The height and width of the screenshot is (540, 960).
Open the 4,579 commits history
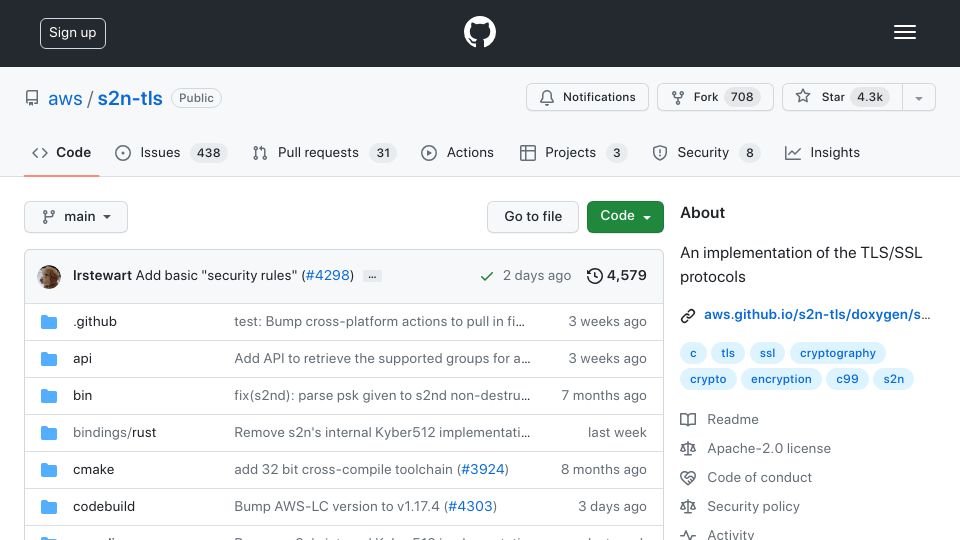616,276
